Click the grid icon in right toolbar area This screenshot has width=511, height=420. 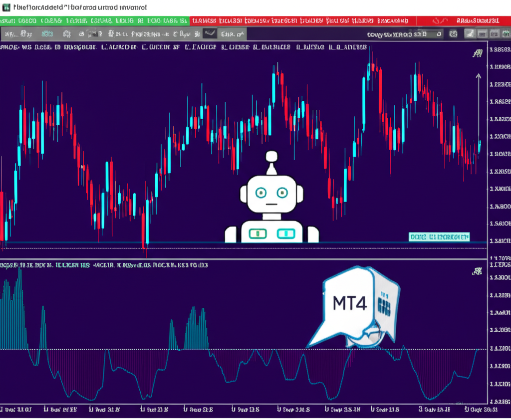(x=453, y=34)
